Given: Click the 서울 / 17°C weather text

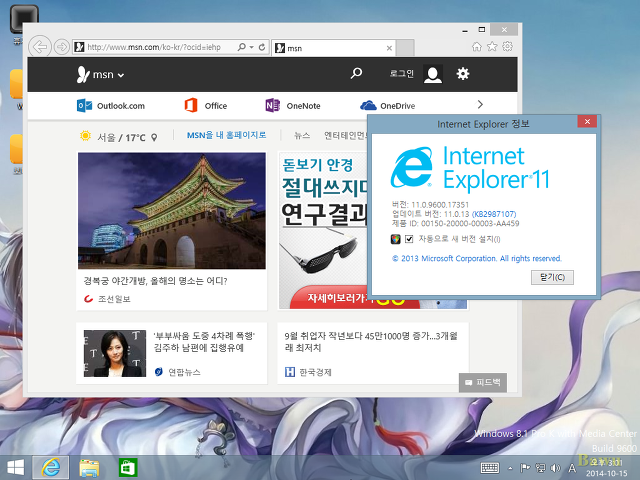Looking at the screenshot, I should click(x=121, y=138).
